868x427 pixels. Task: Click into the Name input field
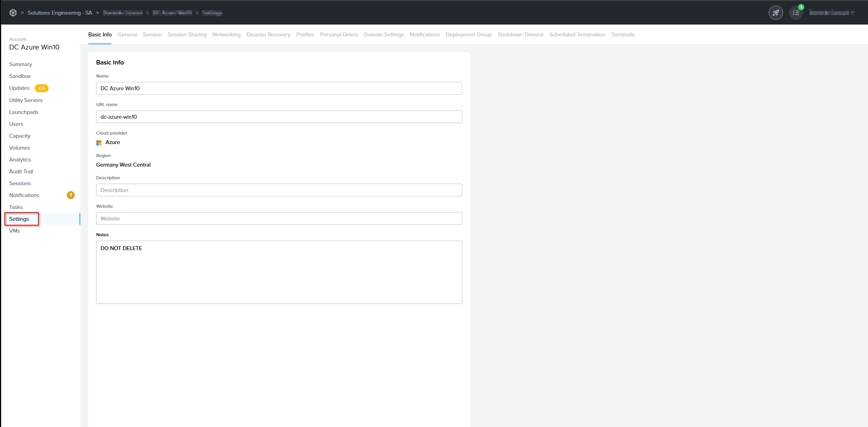point(279,88)
